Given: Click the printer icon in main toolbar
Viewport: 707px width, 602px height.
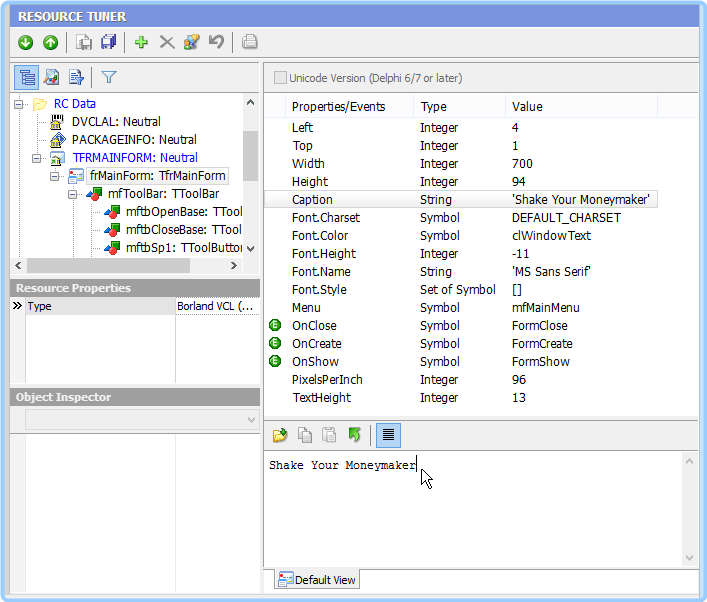Looking at the screenshot, I should [x=249, y=42].
